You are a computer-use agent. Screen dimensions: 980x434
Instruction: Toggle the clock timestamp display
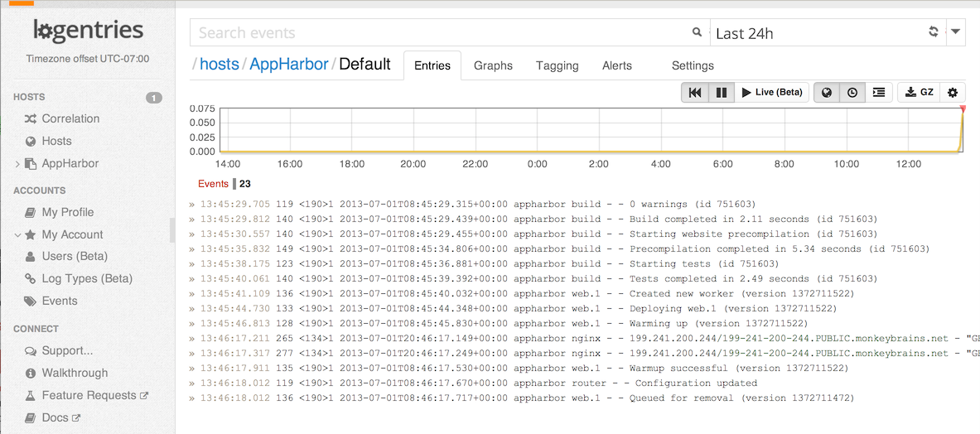(852, 93)
